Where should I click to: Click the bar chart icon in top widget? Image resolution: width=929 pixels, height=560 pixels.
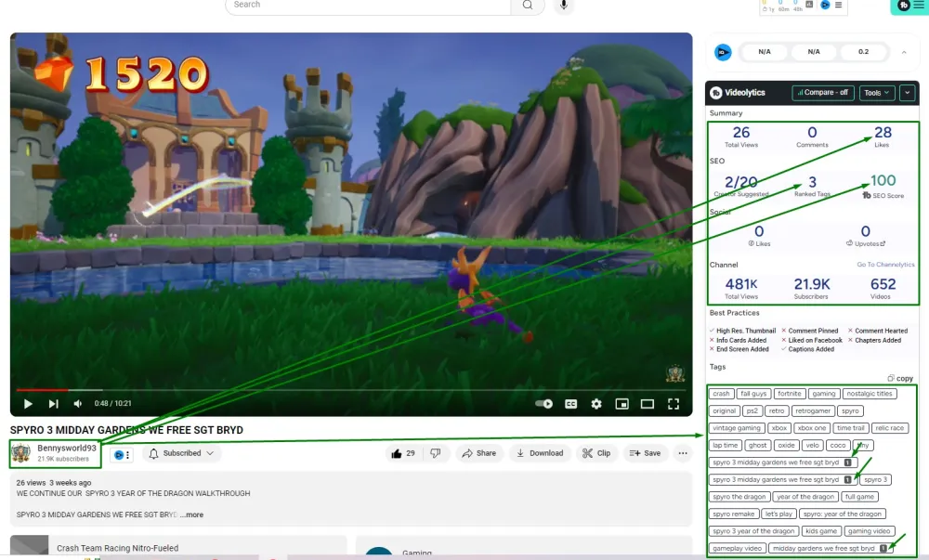pos(809,4)
